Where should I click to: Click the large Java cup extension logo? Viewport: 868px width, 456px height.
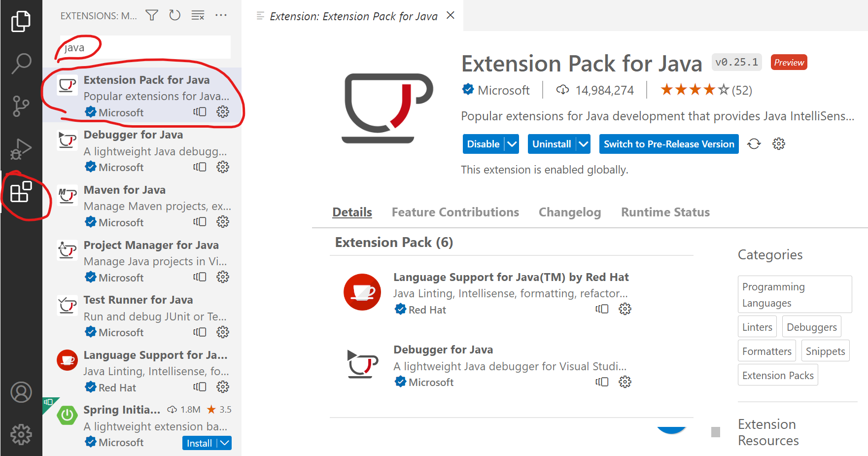click(x=387, y=108)
